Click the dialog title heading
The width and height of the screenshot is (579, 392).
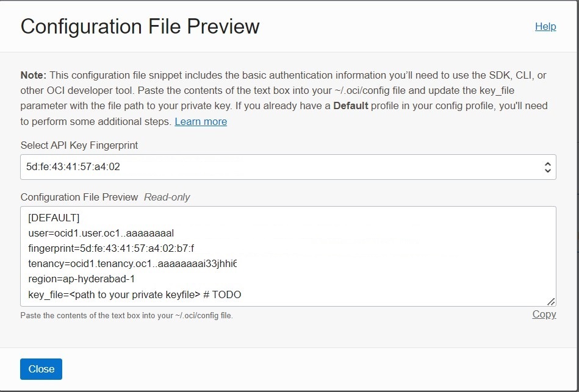pyautogui.click(x=140, y=27)
